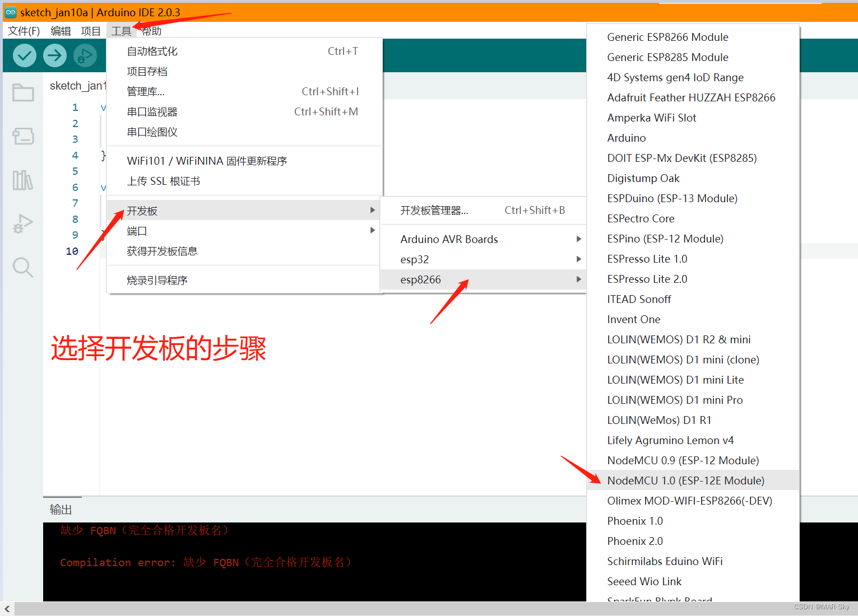
Task: Expand the esp8266 submenu arrow
Action: (579, 279)
